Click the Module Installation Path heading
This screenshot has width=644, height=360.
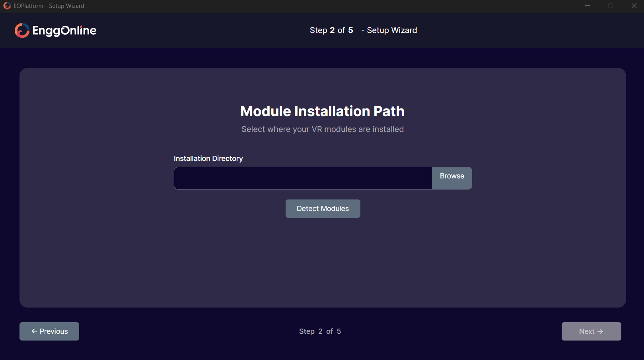322,111
